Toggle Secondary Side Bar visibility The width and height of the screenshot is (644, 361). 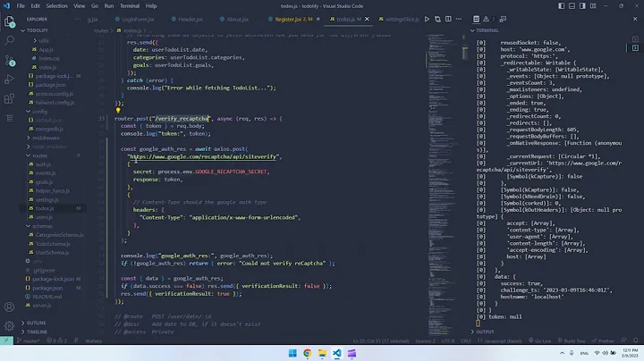click(x=582, y=5)
